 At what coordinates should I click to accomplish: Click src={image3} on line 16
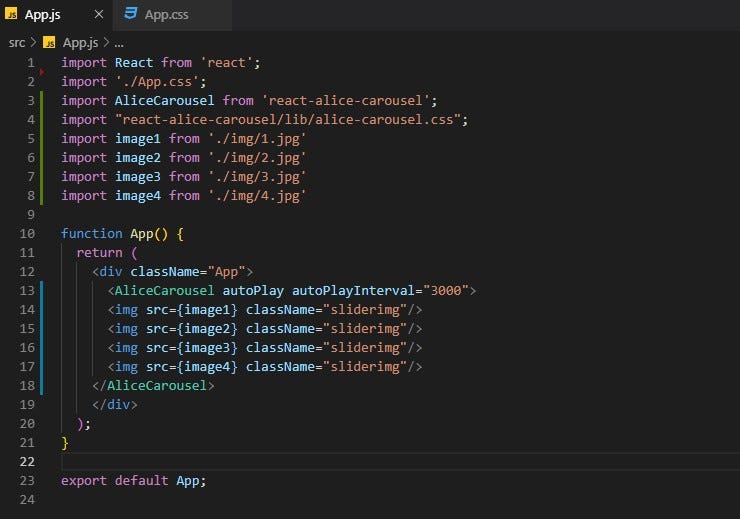[x=192, y=348]
